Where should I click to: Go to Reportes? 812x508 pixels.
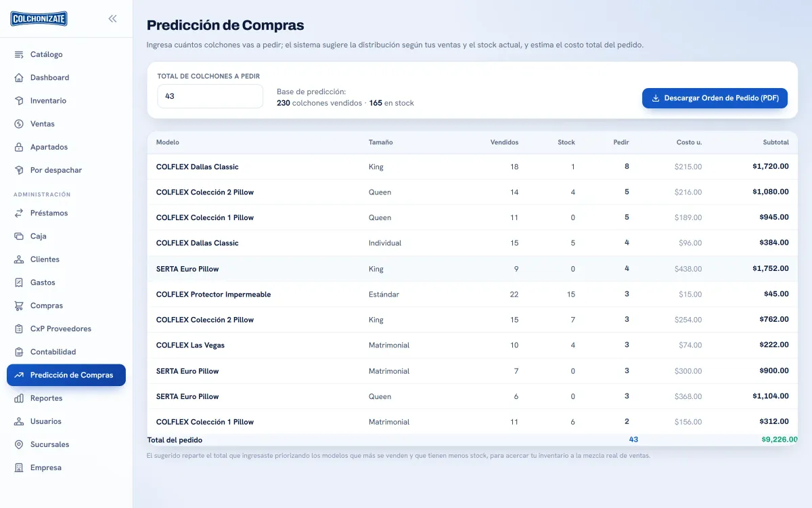66,398
